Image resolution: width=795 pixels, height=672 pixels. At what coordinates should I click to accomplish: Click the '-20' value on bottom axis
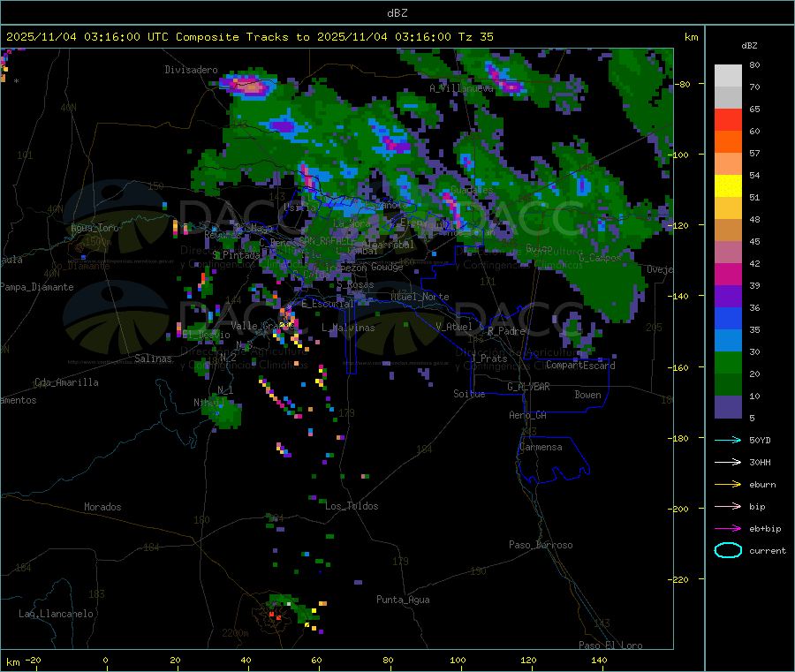(33, 660)
